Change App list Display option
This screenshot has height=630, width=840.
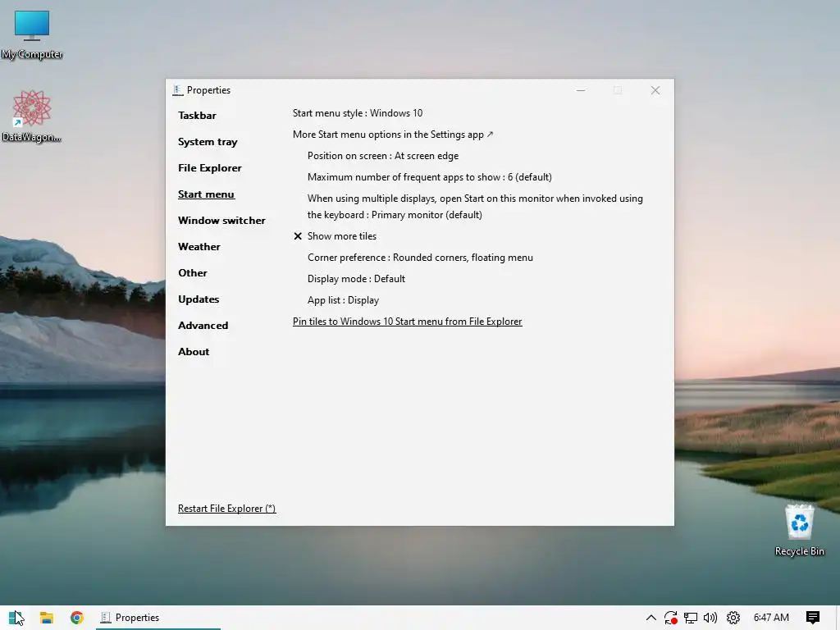[x=343, y=300]
